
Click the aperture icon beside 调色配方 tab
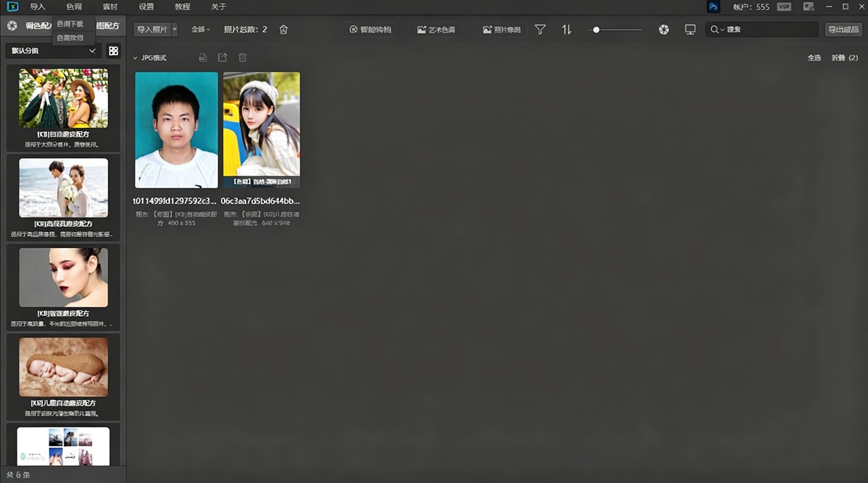(x=12, y=26)
